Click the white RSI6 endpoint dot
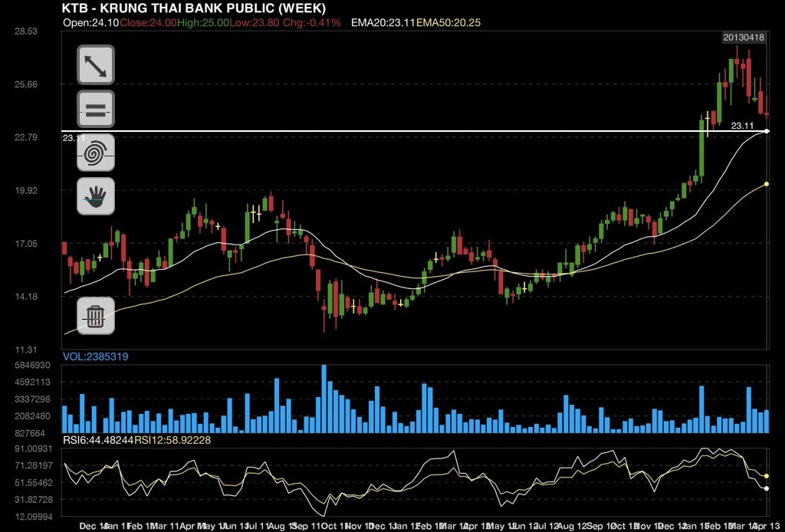Viewport: 785px width, 532px height. (x=767, y=488)
